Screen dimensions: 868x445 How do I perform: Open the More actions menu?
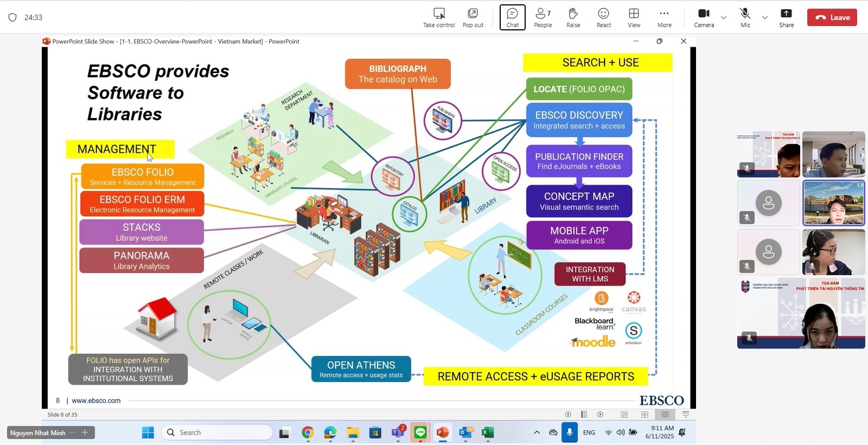tap(664, 17)
